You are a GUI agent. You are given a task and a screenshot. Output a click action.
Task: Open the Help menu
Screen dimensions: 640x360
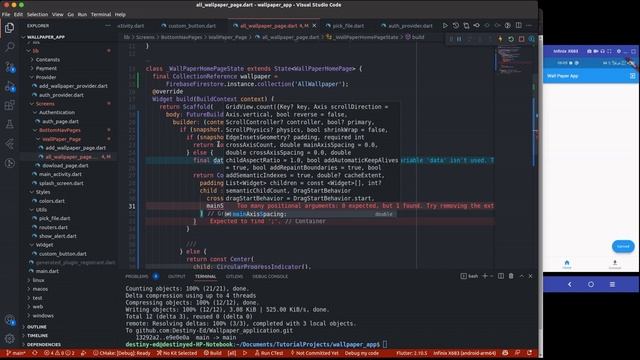point(120,14)
